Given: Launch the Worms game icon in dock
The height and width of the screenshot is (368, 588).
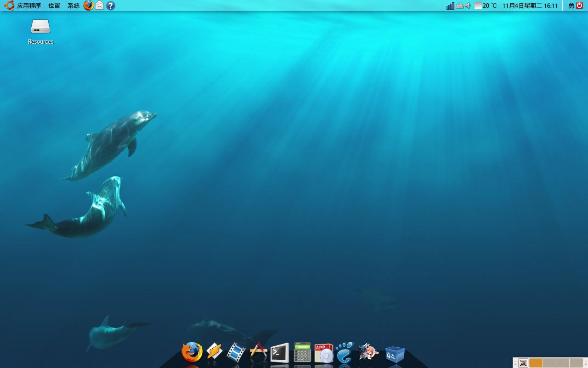Looking at the screenshot, I should [x=368, y=351].
